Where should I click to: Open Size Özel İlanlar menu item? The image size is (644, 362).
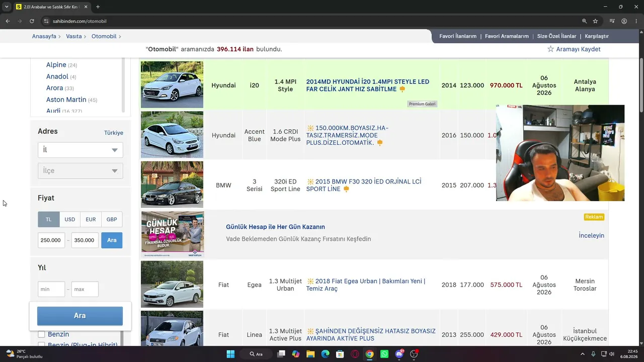pos(556,36)
